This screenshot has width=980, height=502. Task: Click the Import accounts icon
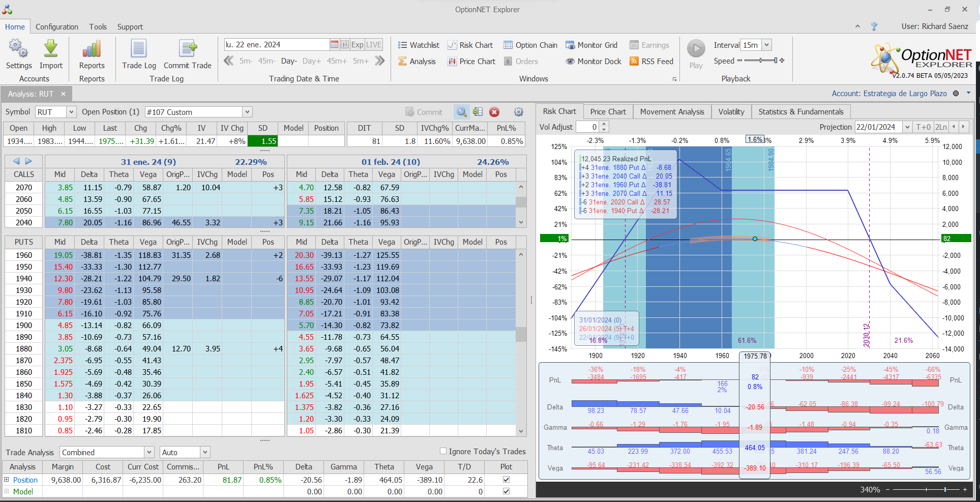[x=51, y=49]
